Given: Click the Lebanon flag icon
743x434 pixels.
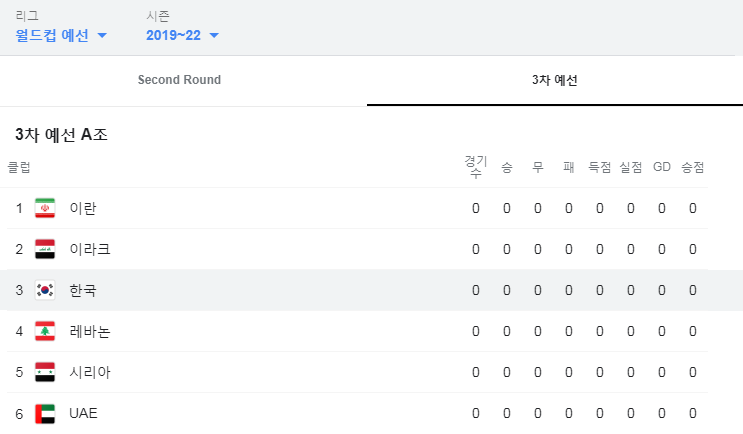Looking at the screenshot, I should click(x=45, y=331).
